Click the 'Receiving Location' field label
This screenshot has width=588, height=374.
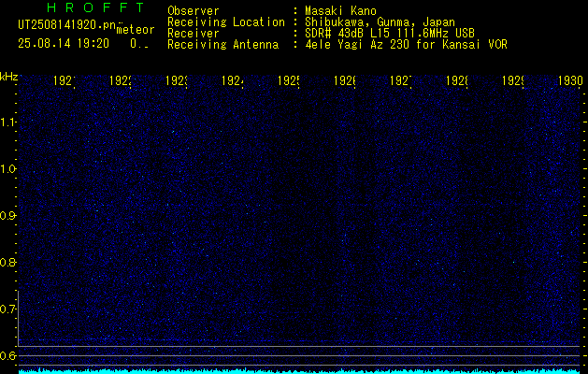pos(226,22)
